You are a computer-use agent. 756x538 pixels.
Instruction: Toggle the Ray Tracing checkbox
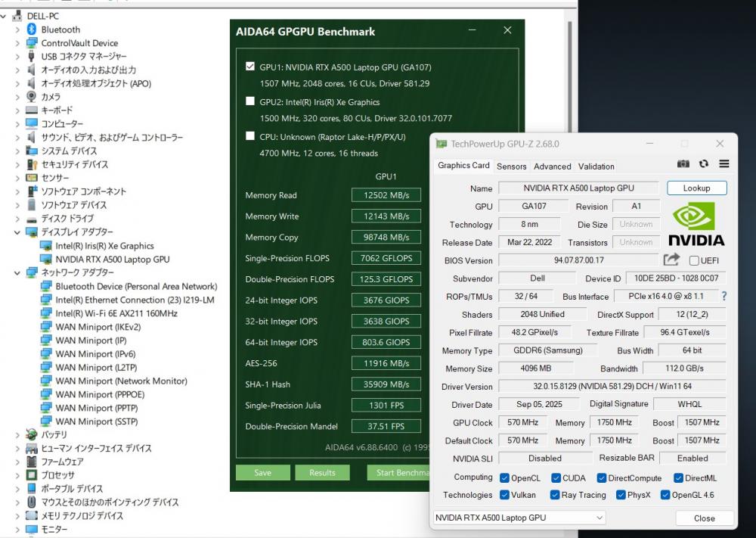click(554, 495)
